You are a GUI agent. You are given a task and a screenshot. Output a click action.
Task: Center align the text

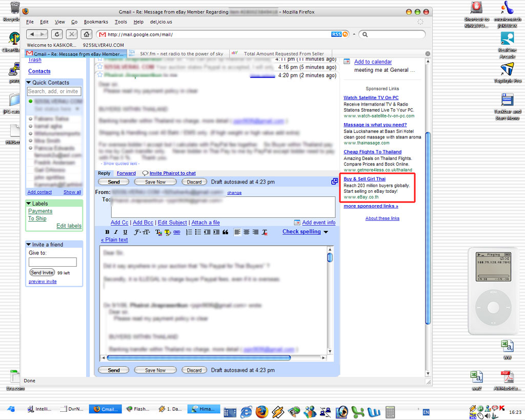click(247, 232)
